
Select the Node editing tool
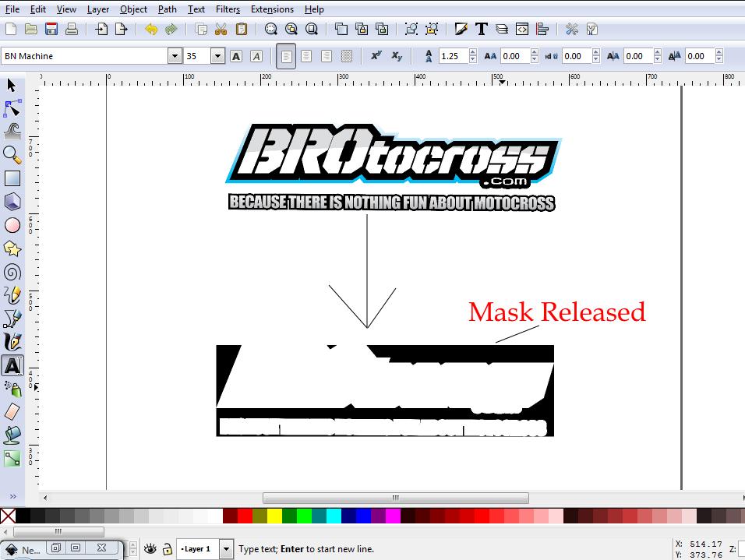(11, 108)
